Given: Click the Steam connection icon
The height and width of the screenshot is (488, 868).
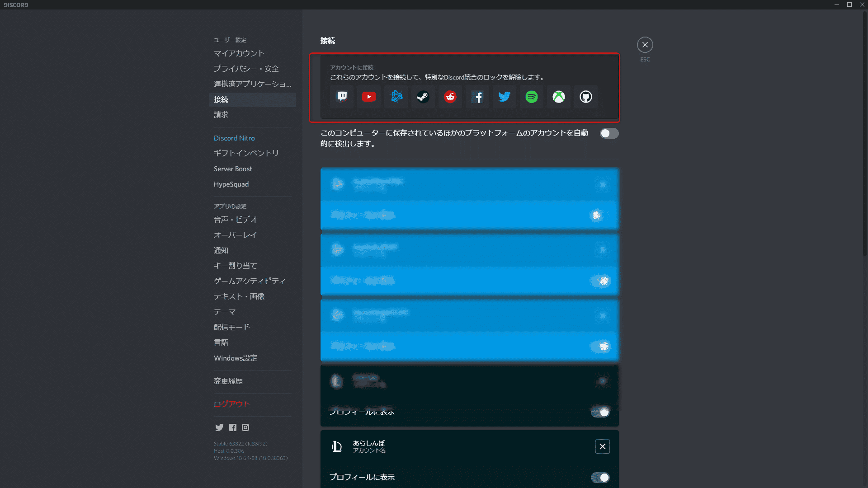Looking at the screenshot, I should pyautogui.click(x=423, y=97).
